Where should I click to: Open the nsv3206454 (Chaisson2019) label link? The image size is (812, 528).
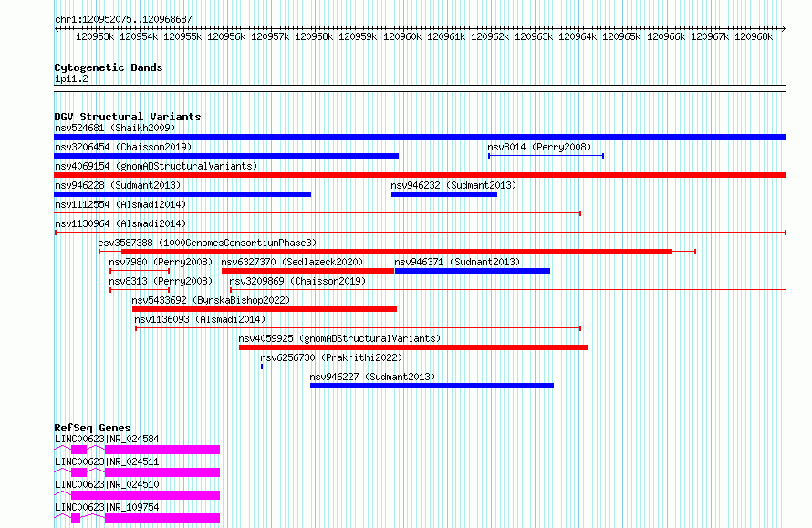123,147
